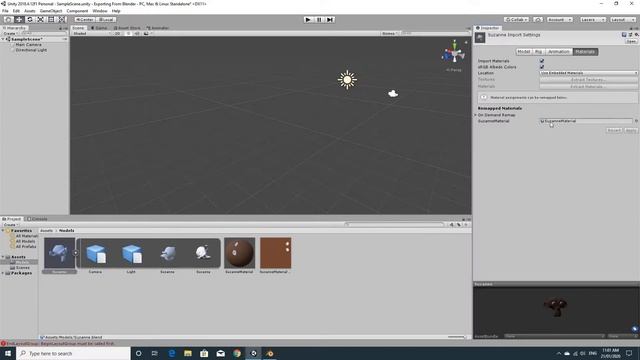Switch to the Animator tab
Viewport: 640px width, 360px height.
[x=158, y=28]
